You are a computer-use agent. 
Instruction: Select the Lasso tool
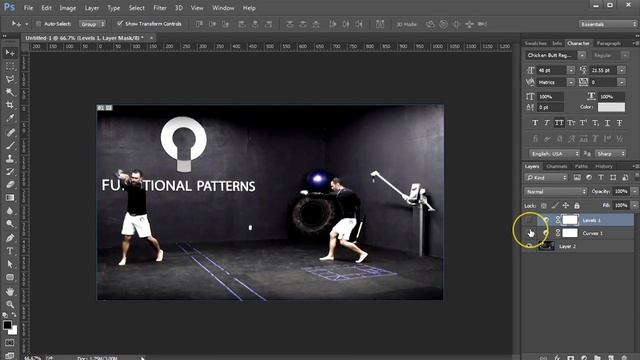[x=10, y=79]
